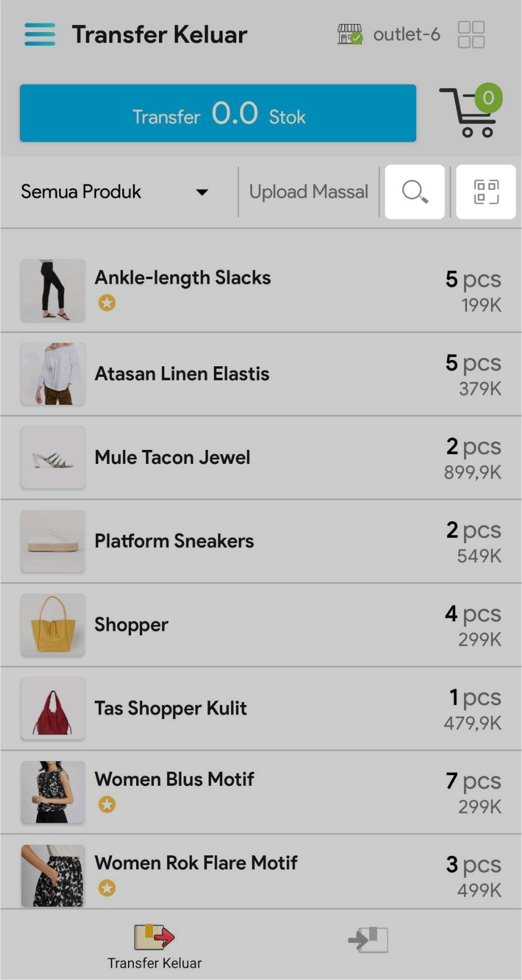Screen dimensions: 522x980
Task: Open the incoming transfer tab
Action: (368, 940)
